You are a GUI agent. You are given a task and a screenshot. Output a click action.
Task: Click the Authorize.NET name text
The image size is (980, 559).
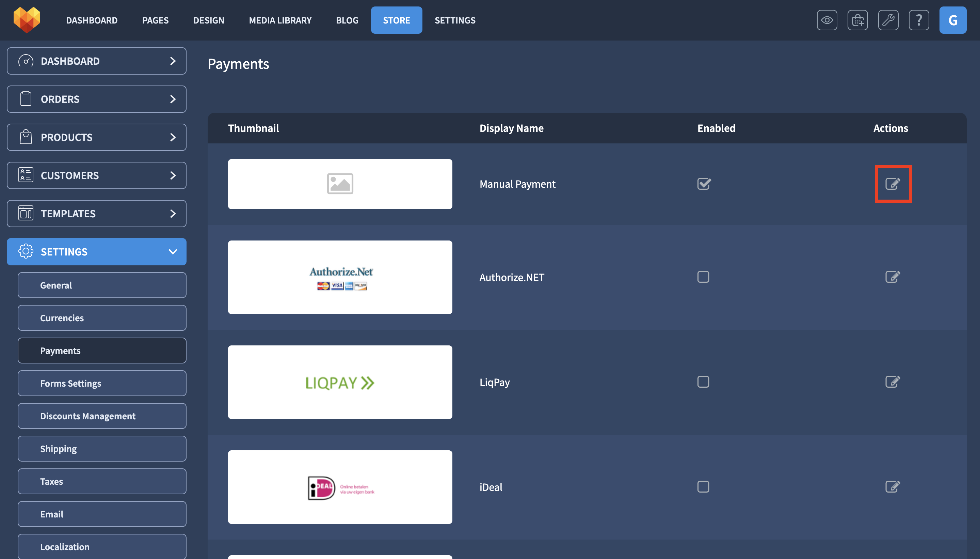click(x=512, y=277)
